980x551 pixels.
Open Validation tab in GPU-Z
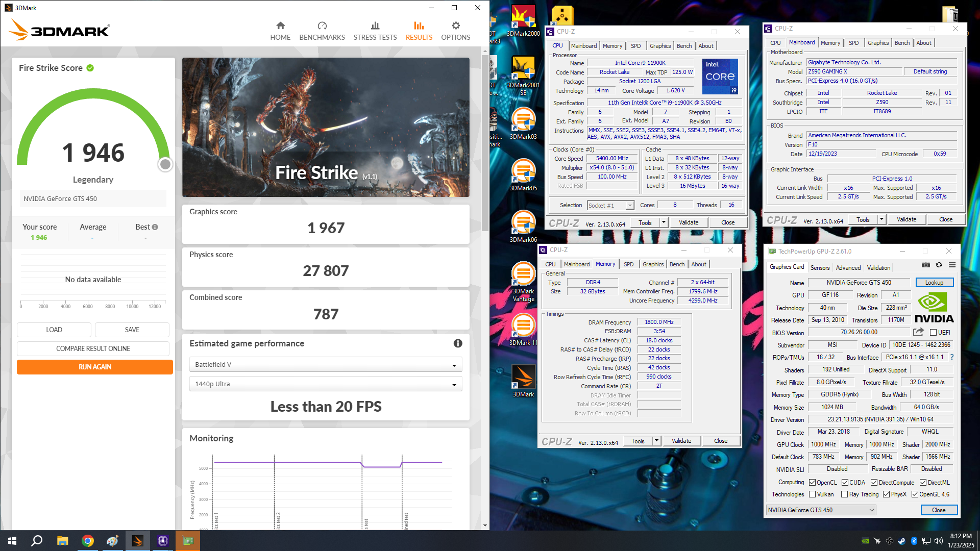(x=878, y=268)
